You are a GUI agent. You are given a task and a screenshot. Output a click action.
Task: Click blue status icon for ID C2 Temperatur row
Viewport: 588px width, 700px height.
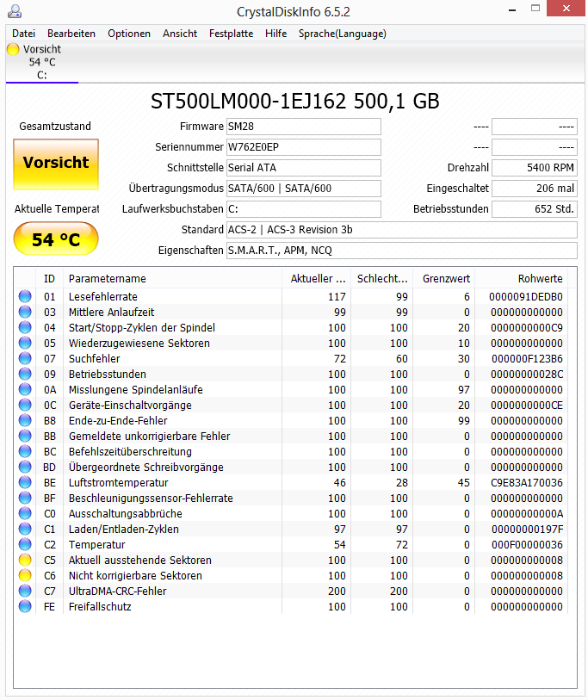pyautogui.click(x=25, y=544)
